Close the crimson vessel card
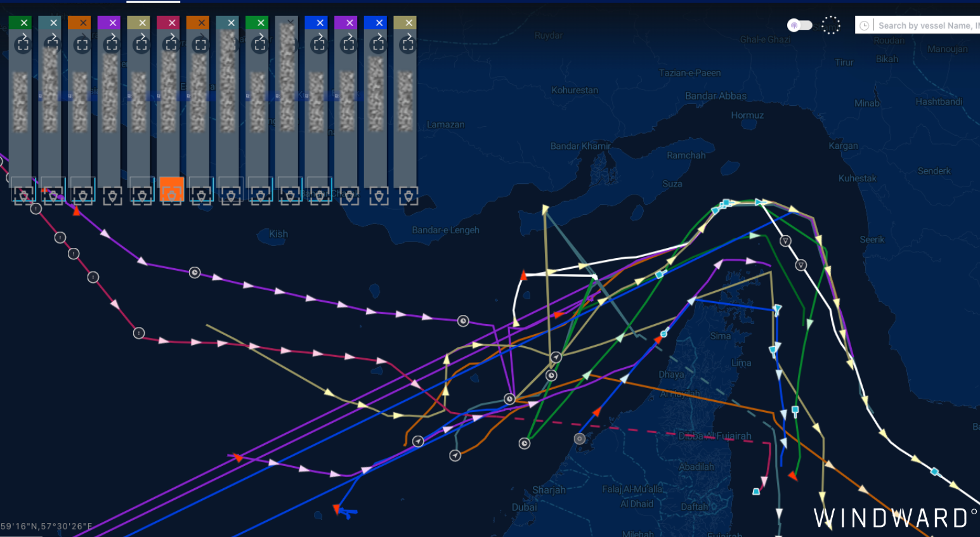 tap(172, 23)
